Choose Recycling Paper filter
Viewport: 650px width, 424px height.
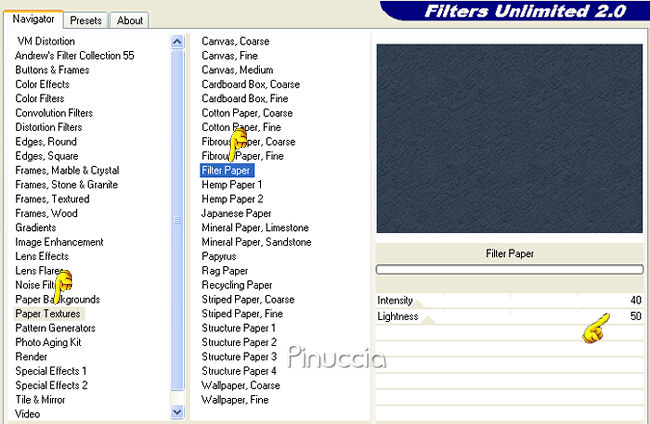237,285
